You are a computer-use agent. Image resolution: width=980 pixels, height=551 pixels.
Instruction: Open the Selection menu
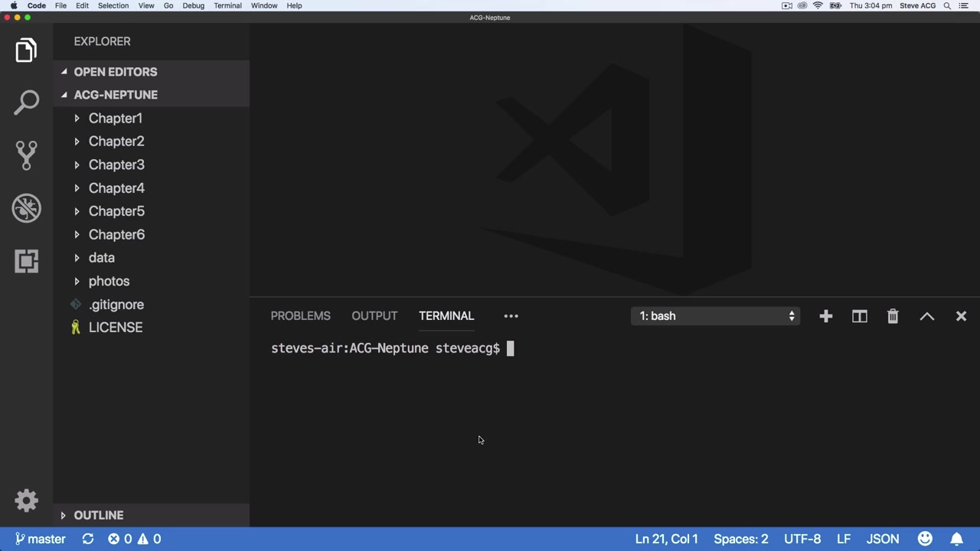click(113, 5)
